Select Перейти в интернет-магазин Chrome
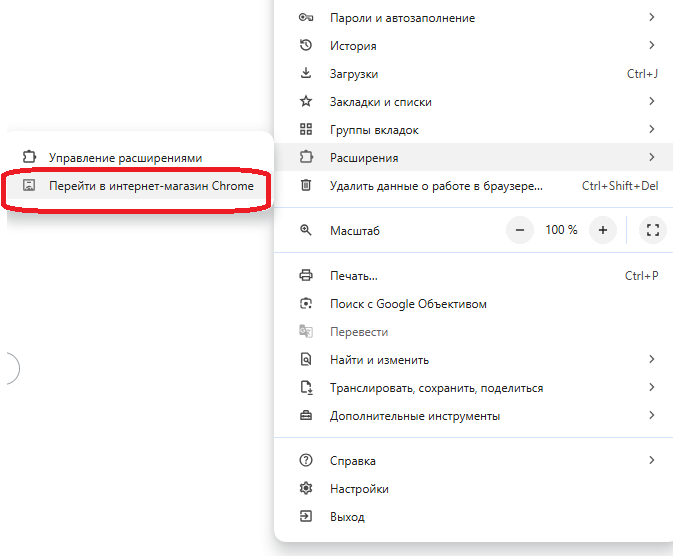673x556 pixels. pos(150,186)
